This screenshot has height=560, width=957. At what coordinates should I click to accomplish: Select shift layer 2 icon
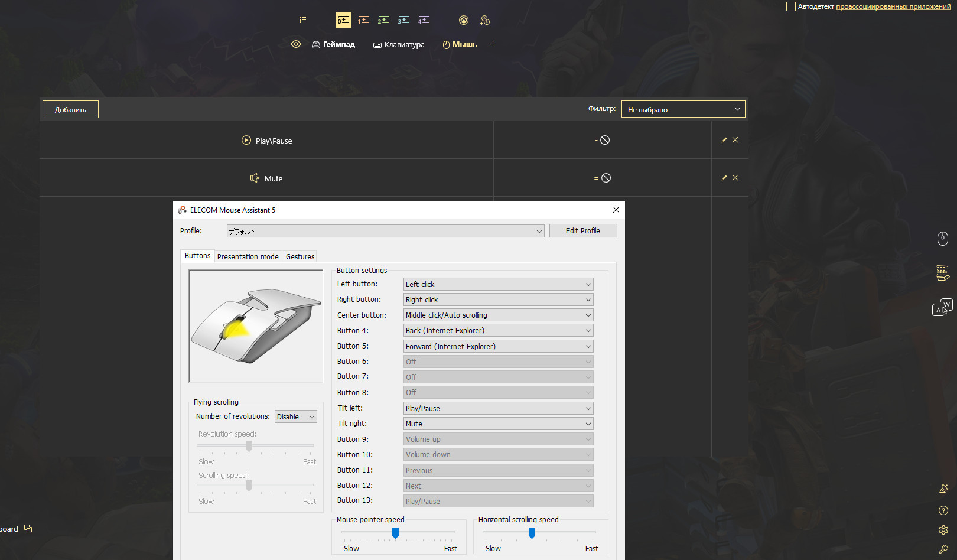384,20
